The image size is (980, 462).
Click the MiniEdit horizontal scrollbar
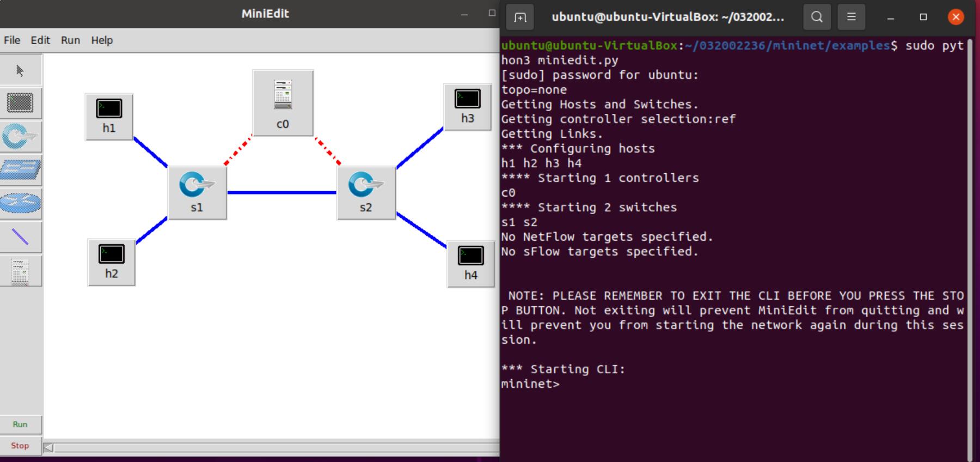pos(271,448)
